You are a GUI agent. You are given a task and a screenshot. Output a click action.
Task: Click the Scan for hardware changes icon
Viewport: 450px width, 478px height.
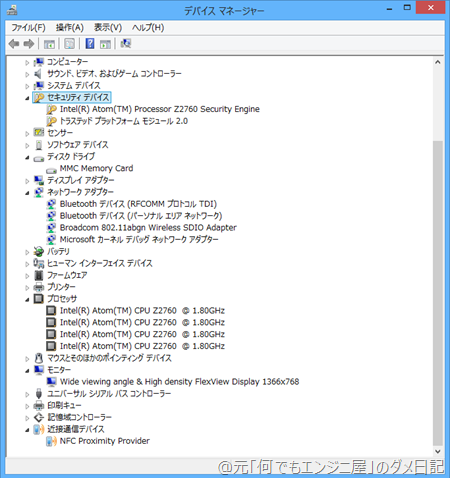126,44
